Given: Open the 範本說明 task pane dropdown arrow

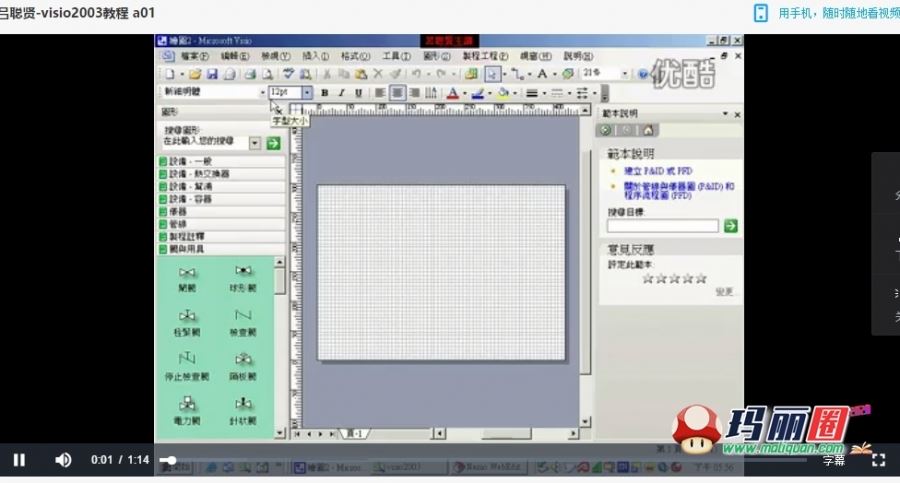Looking at the screenshot, I should (725, 114).
